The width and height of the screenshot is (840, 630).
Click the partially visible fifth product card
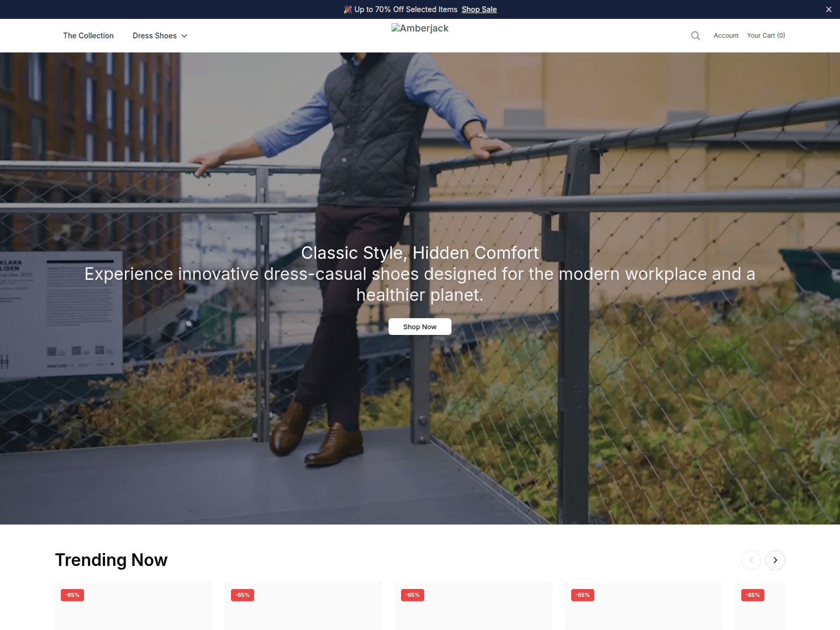760,606
